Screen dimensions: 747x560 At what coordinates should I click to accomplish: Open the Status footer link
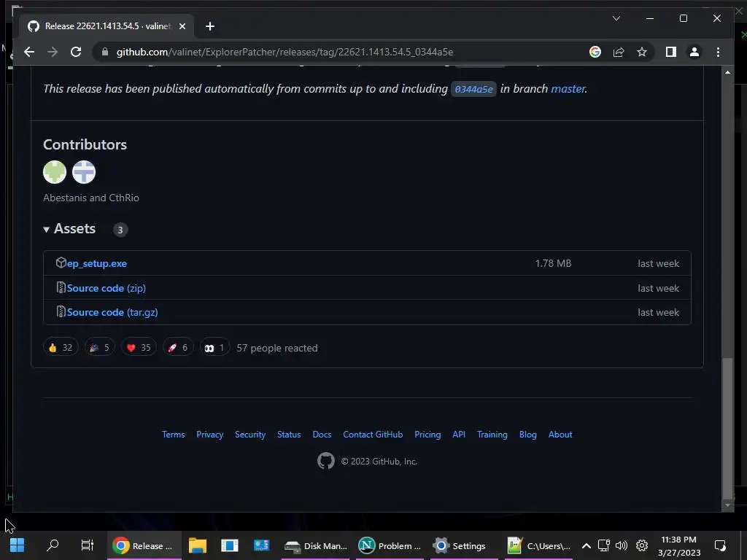click(289, 435)
